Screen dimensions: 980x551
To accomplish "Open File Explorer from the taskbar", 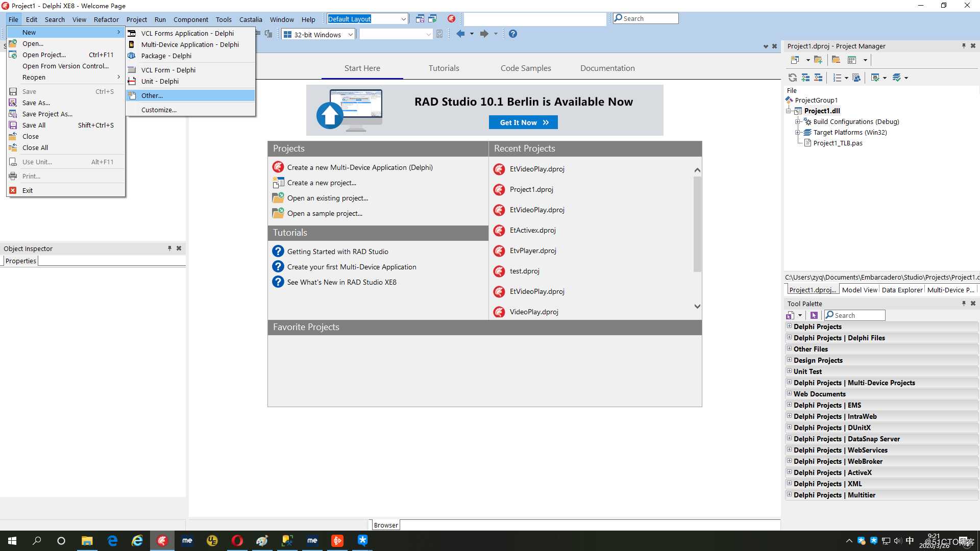I will pos(87,541).
